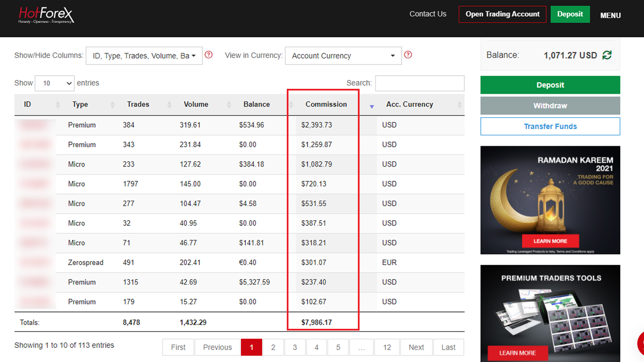
Task: Open entries-per-page dropdown showing 10
Action: pyautogui.click(x=54, y=83)
